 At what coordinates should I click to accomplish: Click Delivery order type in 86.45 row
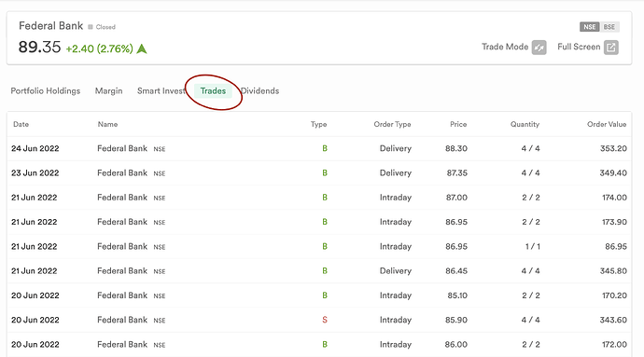(x=395, y=271)
